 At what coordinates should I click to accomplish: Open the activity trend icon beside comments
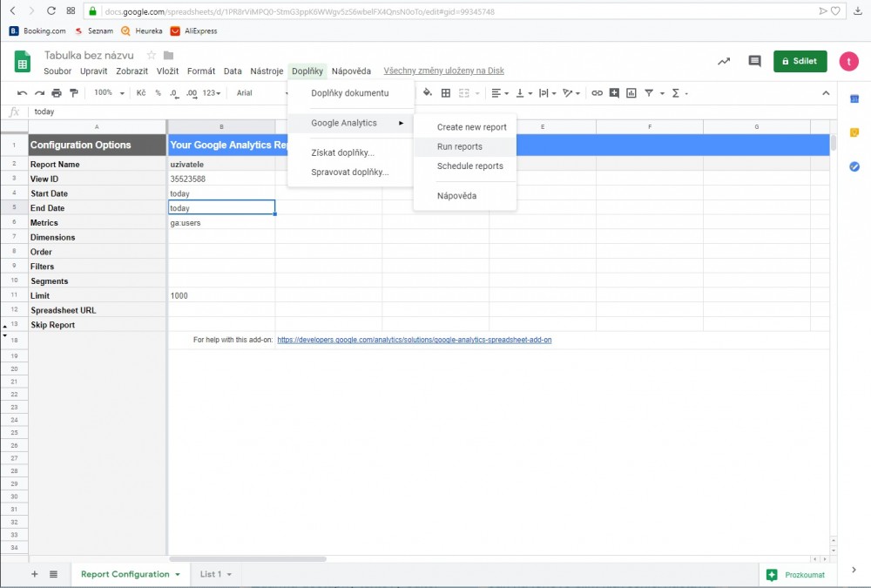(x=723, y=62)
